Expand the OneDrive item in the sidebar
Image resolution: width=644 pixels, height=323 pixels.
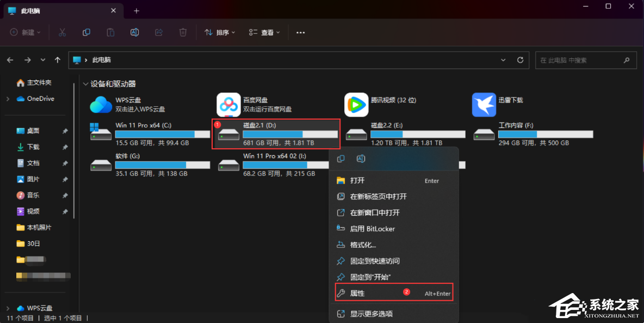click(x=9, y=99)
